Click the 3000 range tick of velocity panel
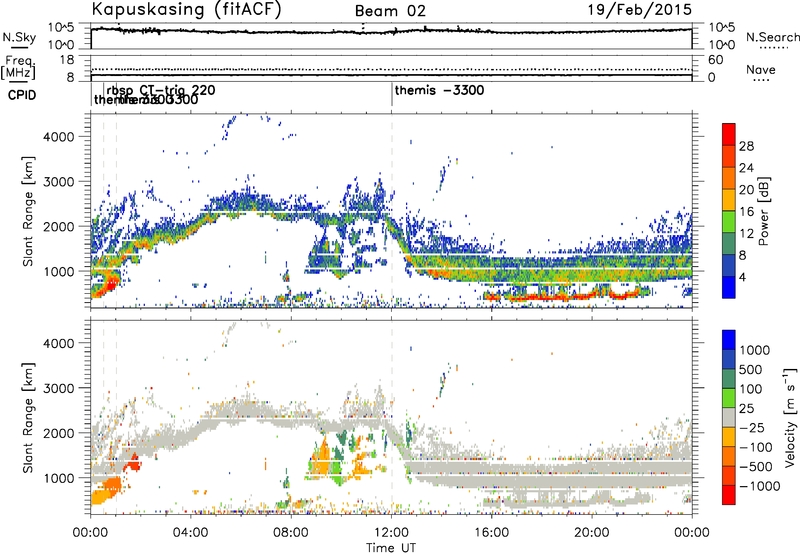Image resolution: width=800 pixels, height=554 pixels. click(58, 388)
